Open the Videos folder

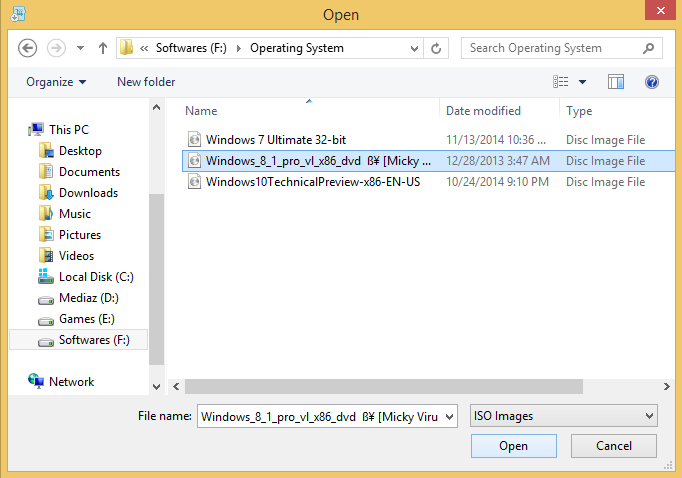click(67, 256)
